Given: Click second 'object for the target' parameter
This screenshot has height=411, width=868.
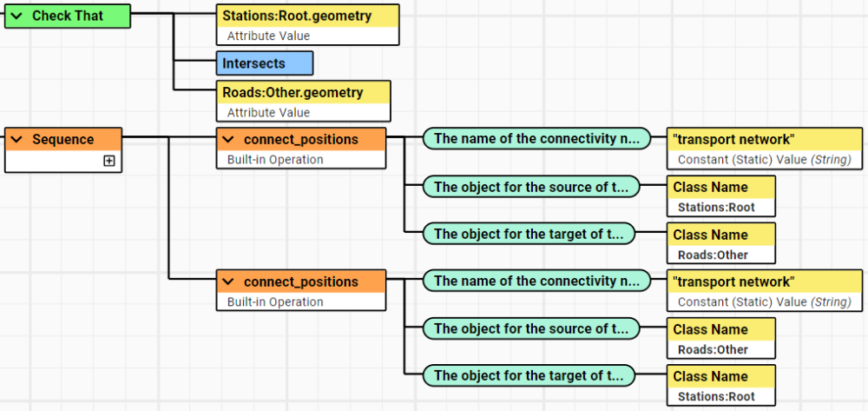Looking at the screenshot, I should [529, 376].
